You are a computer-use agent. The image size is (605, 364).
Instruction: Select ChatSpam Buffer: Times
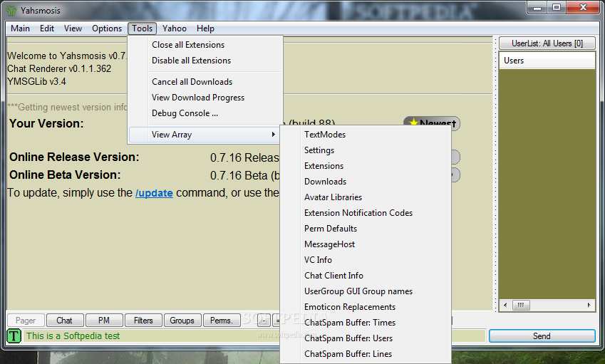(x=366, y=323)
